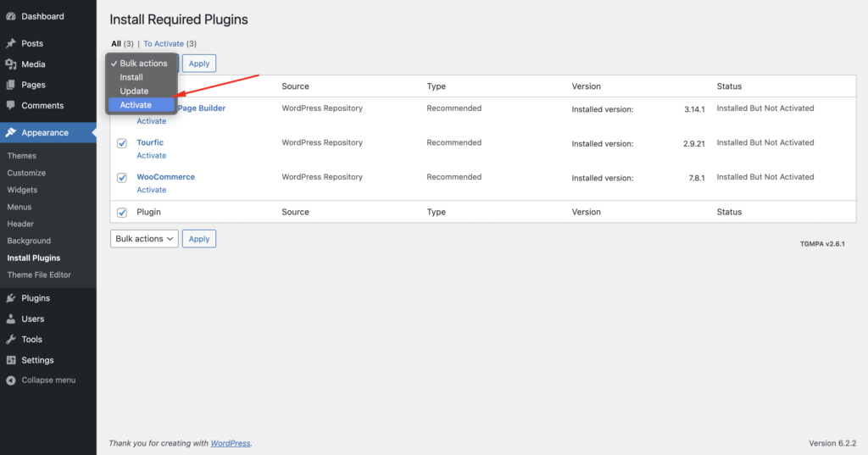Click the Collapse menu arrow icon
Screen dimensions: 868x455
click(11, 380)
